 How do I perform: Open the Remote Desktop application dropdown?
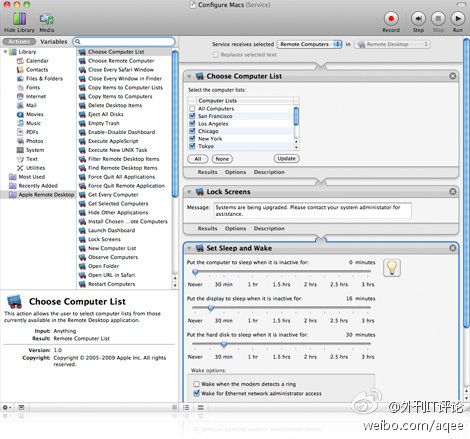click(392, 44)
